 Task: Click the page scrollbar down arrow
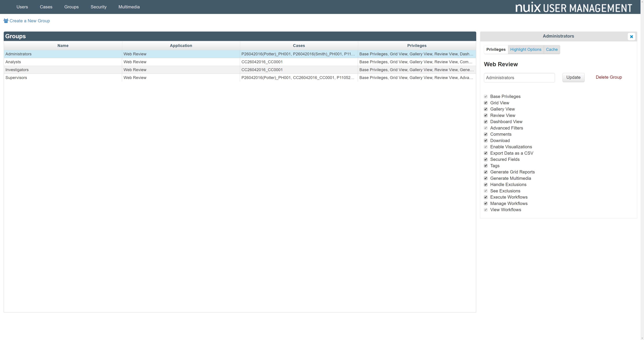[642, 338]
